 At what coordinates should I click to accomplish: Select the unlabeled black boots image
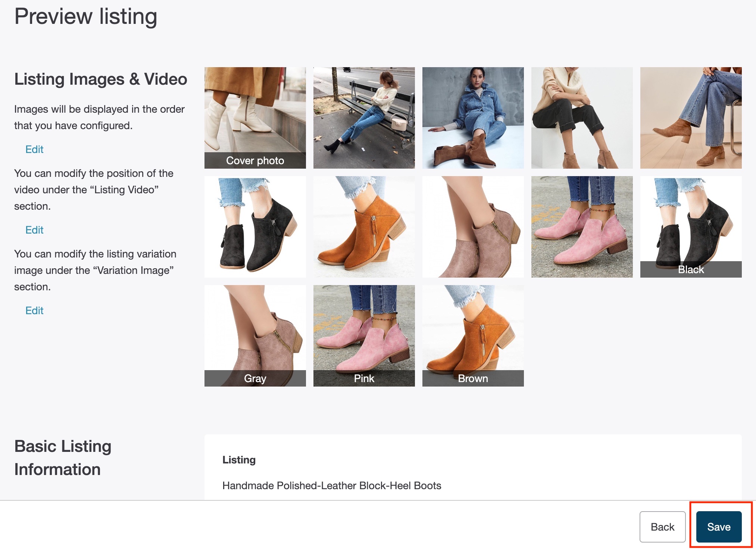255,226
